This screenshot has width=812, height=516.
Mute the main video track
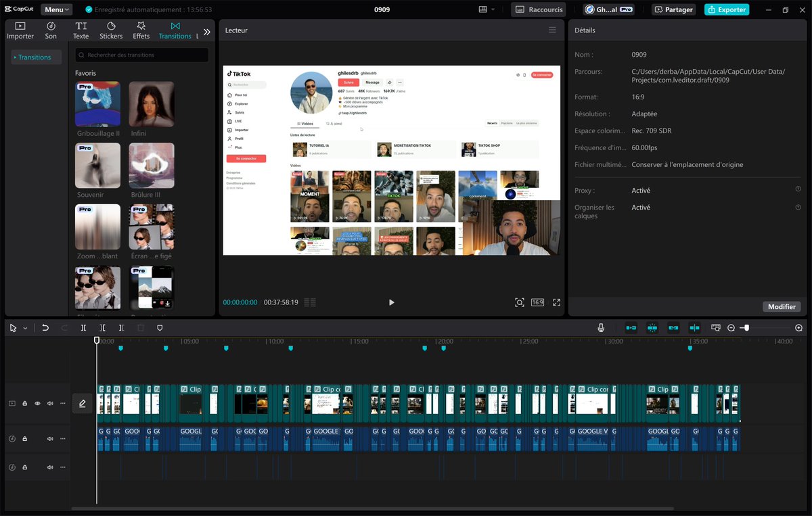[x=50, y=403]
